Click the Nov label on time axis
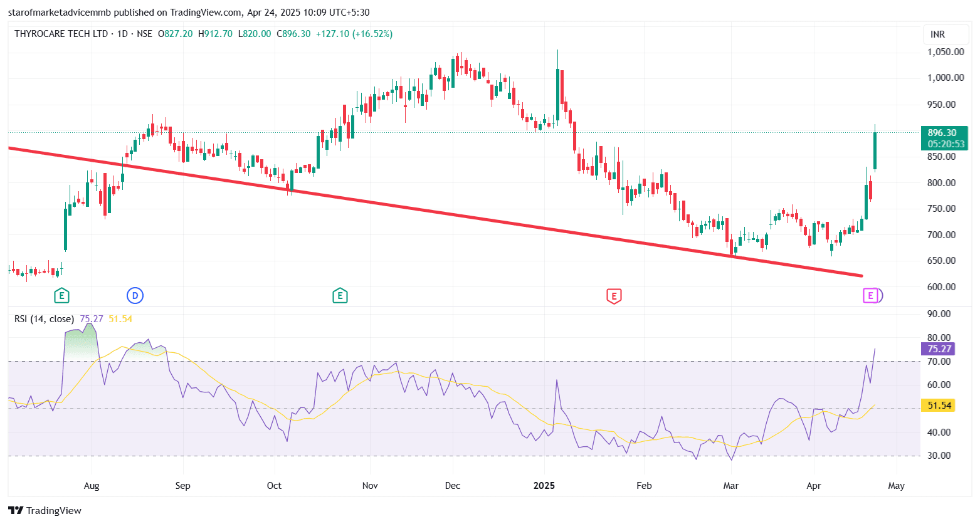Image resolution: width=980 pixels, height=524 pixels. point(370,486)
